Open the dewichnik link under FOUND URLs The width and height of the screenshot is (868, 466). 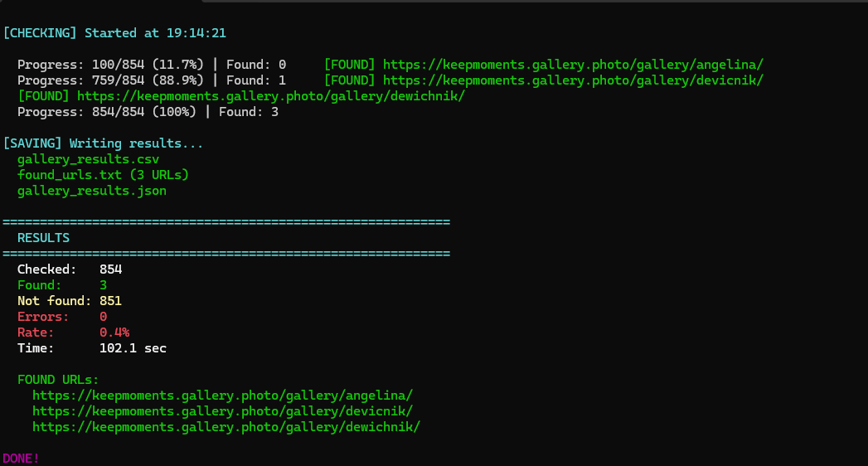tap(226, 427)
